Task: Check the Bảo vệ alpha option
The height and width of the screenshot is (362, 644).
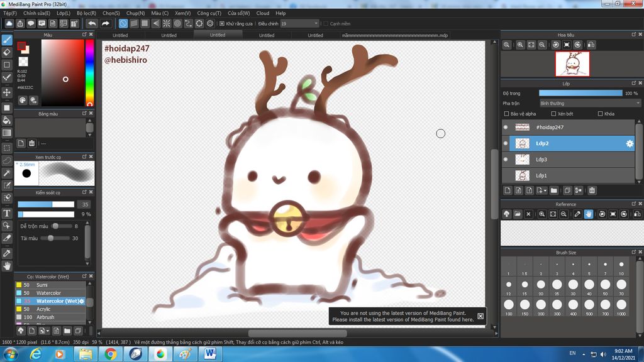Action: (x=506, y=114)
